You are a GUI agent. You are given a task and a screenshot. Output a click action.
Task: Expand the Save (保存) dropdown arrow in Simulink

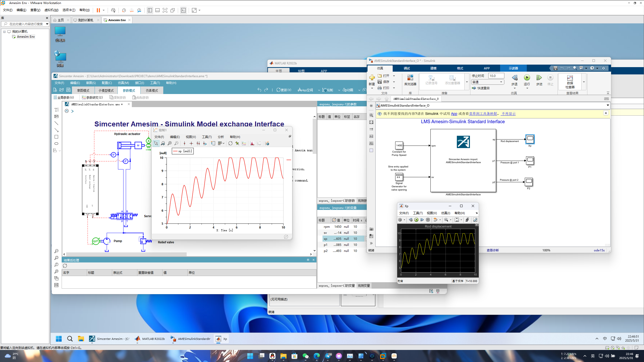click(394, 82)
